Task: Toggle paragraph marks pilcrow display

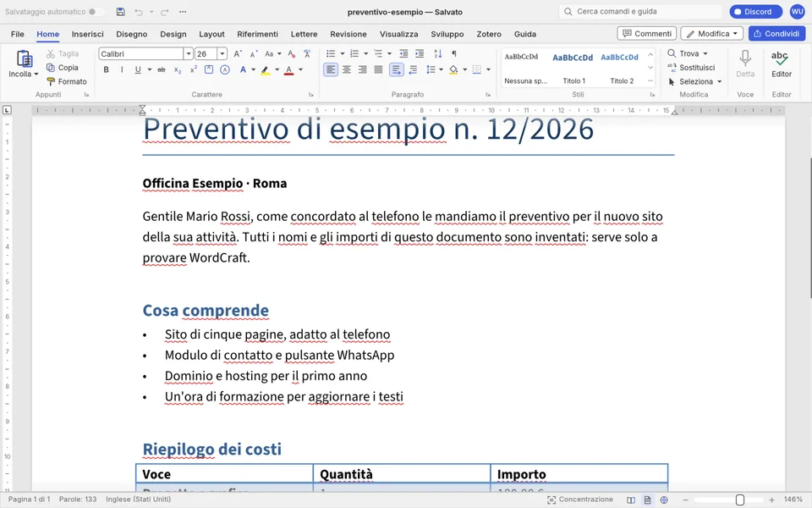Action: tap(454, 53)
